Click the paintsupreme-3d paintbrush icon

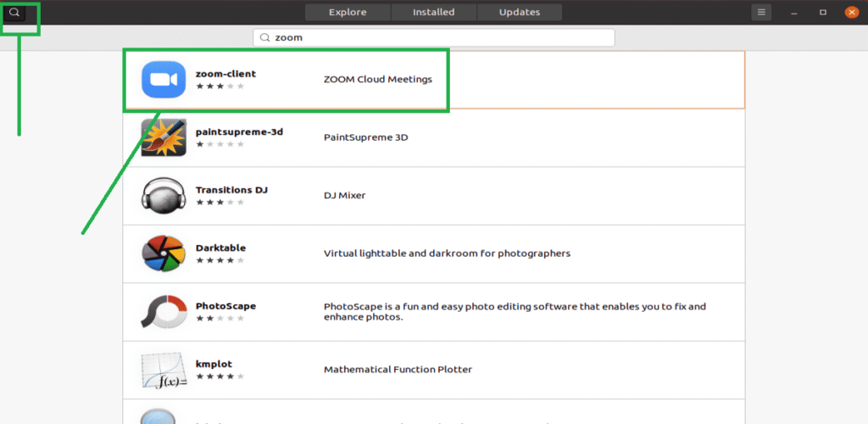pos(164,137)
